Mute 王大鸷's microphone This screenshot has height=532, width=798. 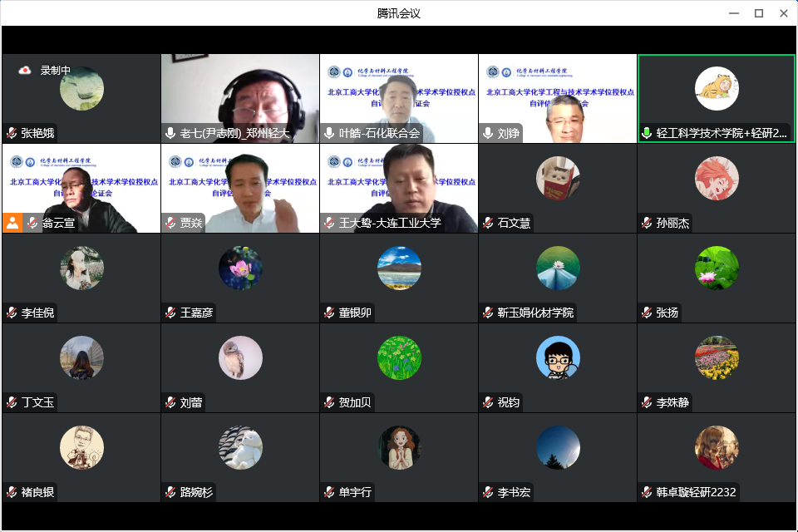[328, 223]
